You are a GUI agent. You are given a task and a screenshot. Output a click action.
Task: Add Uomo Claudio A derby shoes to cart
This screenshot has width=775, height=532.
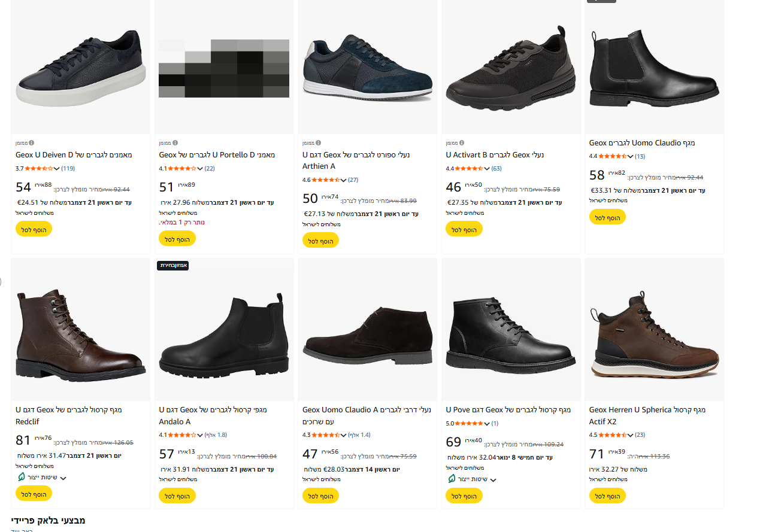pyautogui.click(x=320, y=495)
